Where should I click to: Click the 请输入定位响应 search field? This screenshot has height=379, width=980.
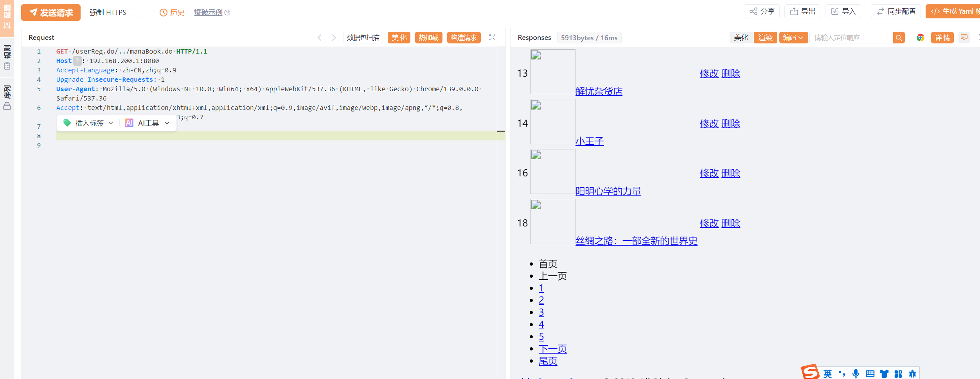[x=851, y=38]
